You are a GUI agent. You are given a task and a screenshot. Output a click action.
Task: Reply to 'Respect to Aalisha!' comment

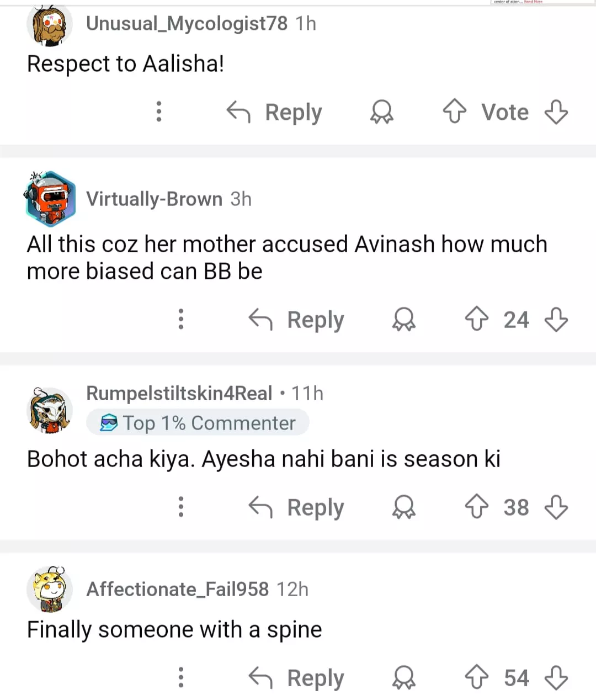point(275,112)
